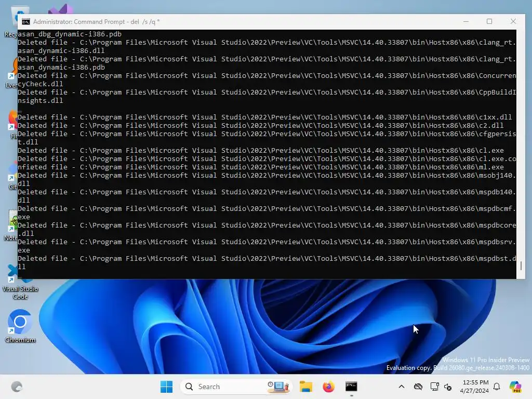Maximize the Command Prompt window
The image size is (532, 399).
(489, 21)
